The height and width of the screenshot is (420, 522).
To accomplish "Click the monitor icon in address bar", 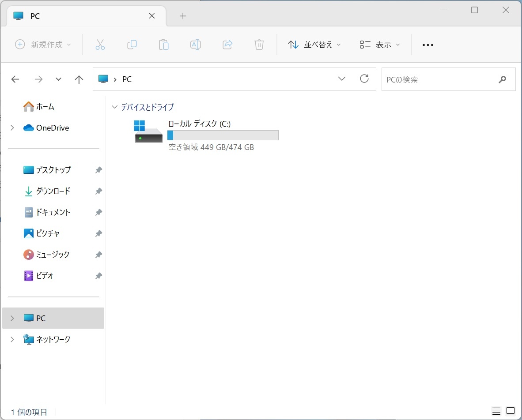I will point(103,79).
